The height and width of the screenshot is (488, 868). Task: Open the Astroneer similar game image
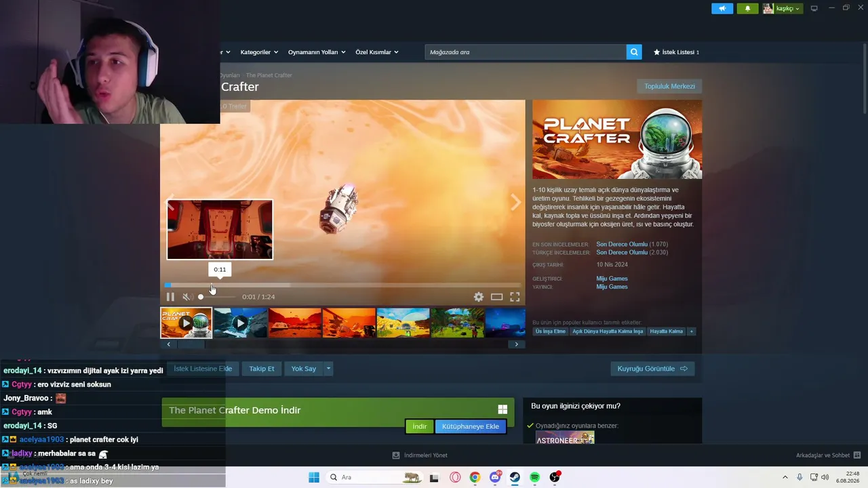565,438
